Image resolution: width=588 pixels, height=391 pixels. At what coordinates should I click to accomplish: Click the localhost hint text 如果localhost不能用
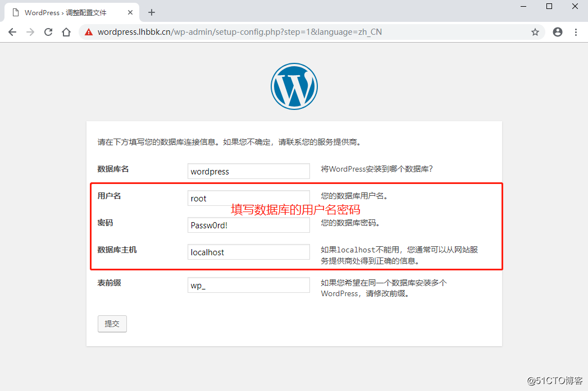point(359,250)
